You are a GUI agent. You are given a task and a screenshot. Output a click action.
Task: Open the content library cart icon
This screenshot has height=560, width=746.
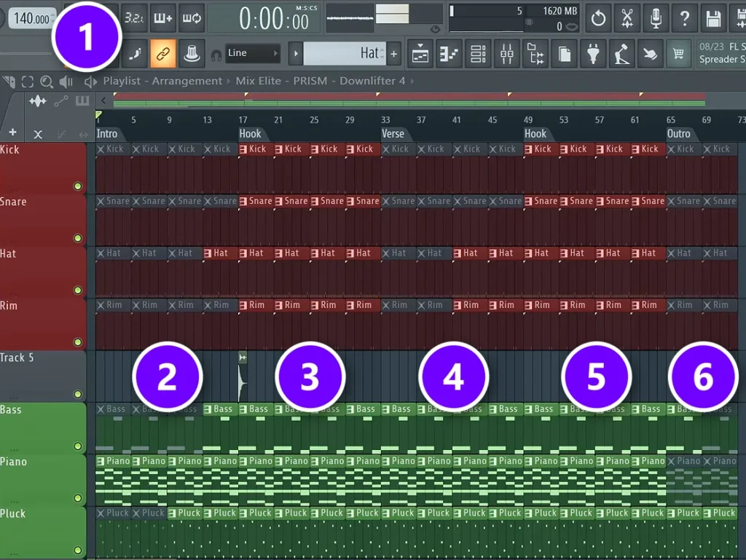pos(678,54)
